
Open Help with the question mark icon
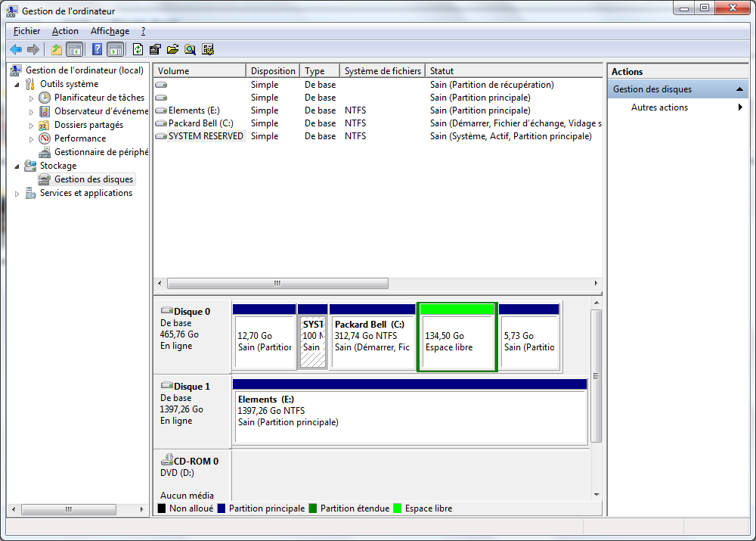(97, 49)
